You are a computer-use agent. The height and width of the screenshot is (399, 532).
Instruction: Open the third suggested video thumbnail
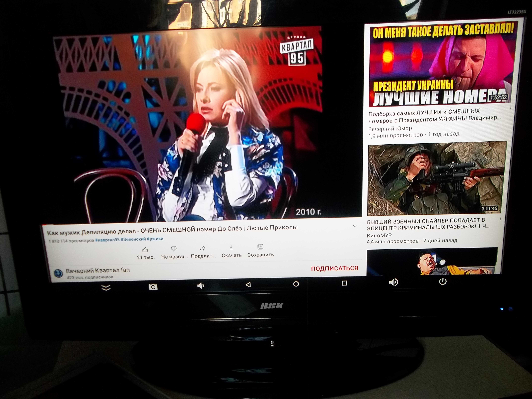pyautogui.click(x=432, y=261)
